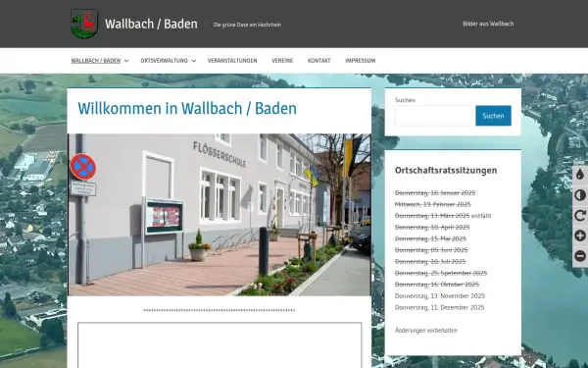588x368 pixels.
Task: Open the Vereine menu item
Action: coord(282,61)
